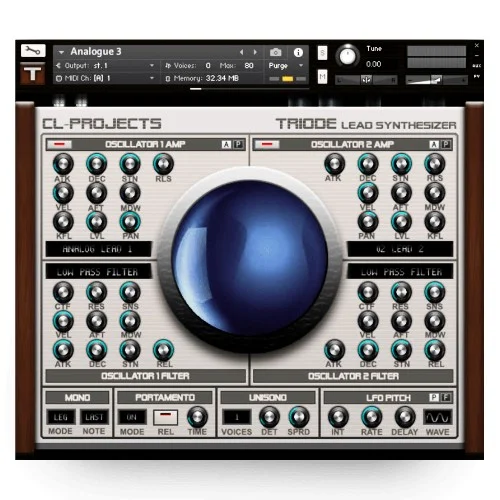Solo the instrument with S button
This screenshot has height=500, width=500.
point(322,53)
